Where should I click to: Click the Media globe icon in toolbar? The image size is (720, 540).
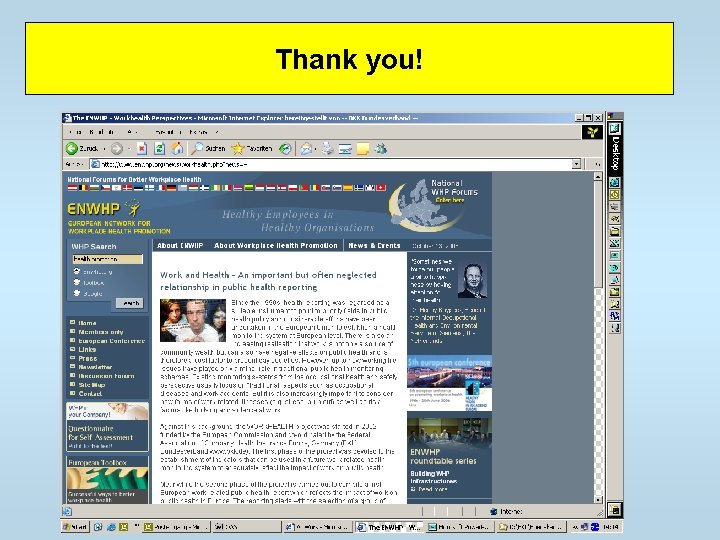tap(285, 148)
